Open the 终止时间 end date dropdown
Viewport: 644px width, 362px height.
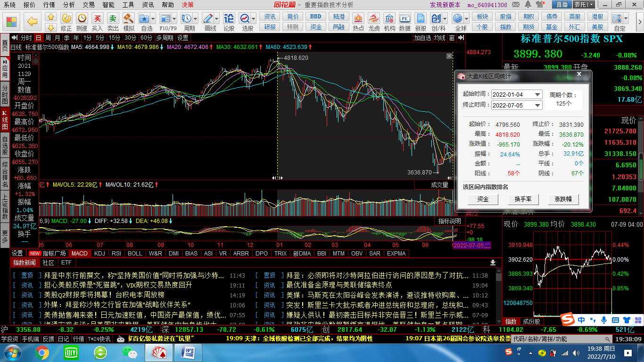point(537,105)
